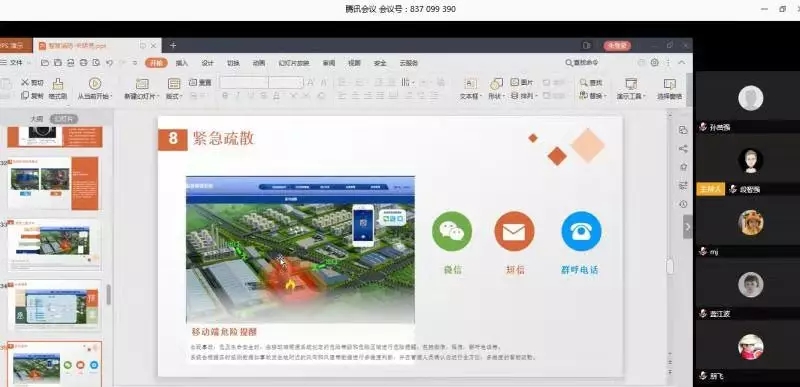Select the Format Painter (格式刷) tool
The width and height of the screenshot is (800, 387).
58,88
